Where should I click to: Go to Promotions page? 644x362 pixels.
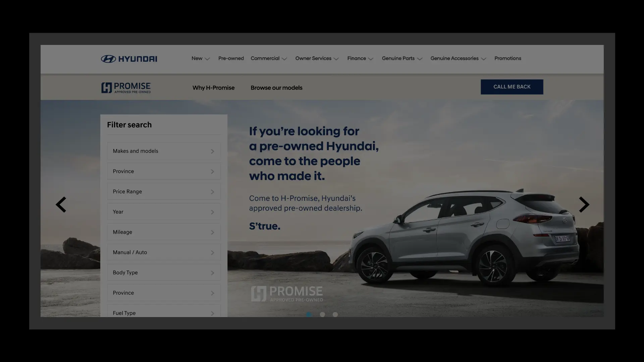tap(508, 58)
